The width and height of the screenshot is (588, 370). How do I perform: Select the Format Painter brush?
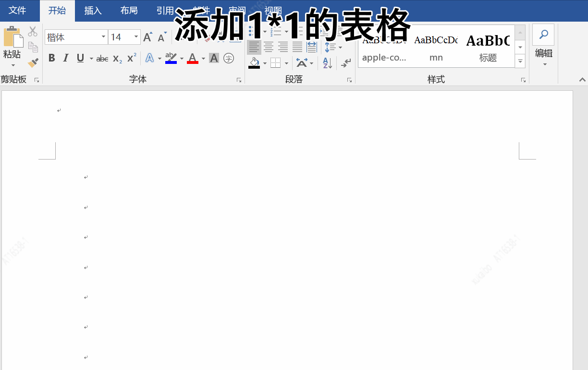pos(33,62)
